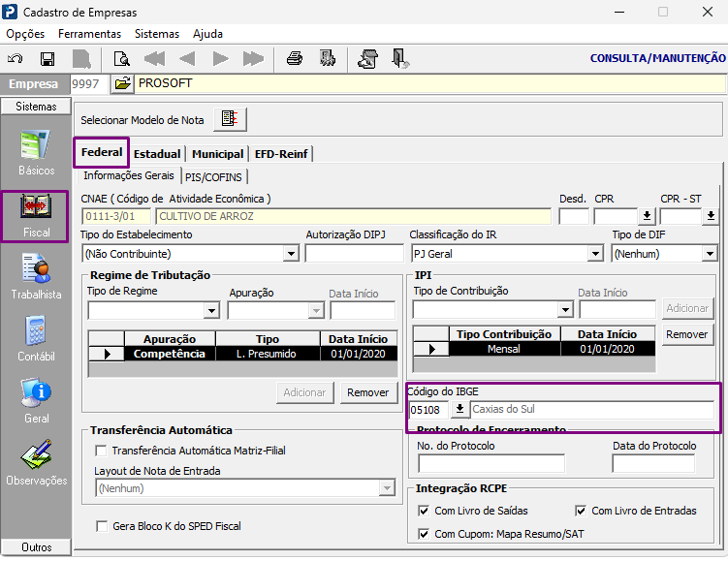Click CPR lookup download-arrow button
This screenshot has width=728, height=561.
click(647, 216)
